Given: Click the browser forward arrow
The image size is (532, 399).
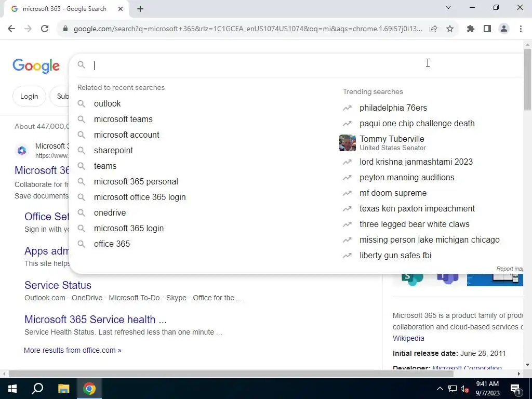Looking at the screenshot, I should (28, 29).
